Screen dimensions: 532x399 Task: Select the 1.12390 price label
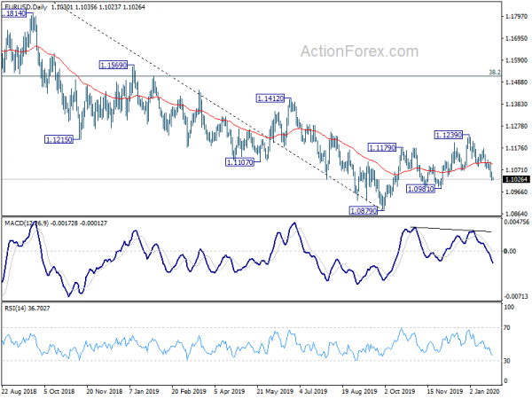tap(449, 135)
